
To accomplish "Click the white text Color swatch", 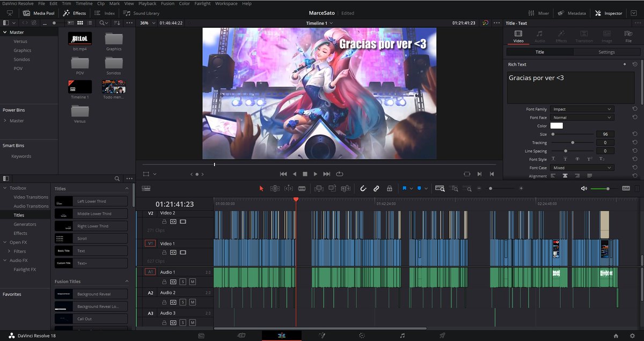I will [x=557, y=125].
